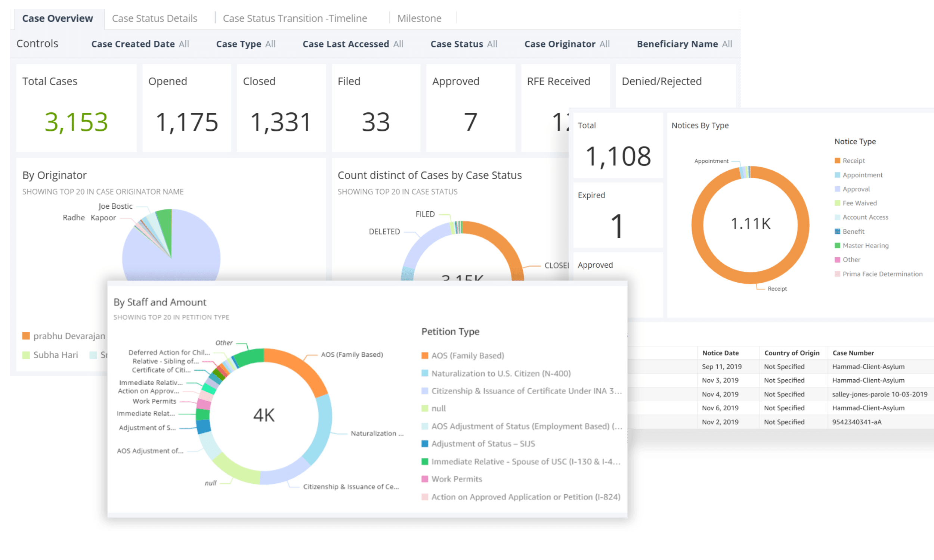Click the Country of Origin column header
934x560 pixels.
pyautogui.click(x=792, y=353)
